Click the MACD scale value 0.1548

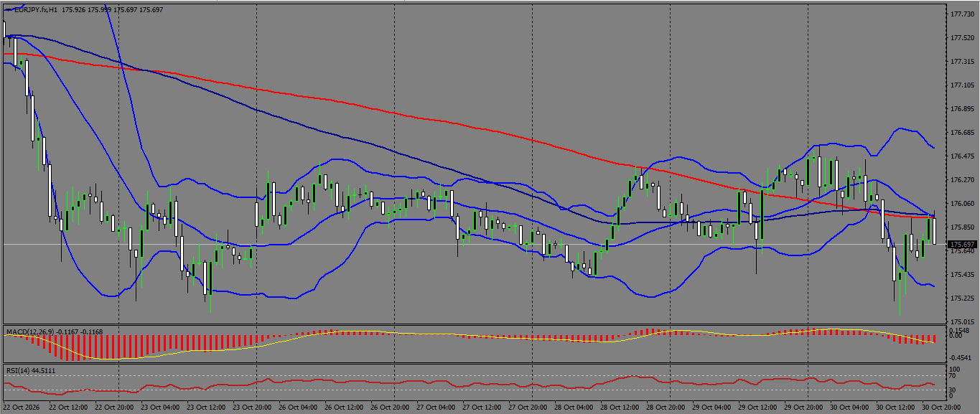click(958, 330)
